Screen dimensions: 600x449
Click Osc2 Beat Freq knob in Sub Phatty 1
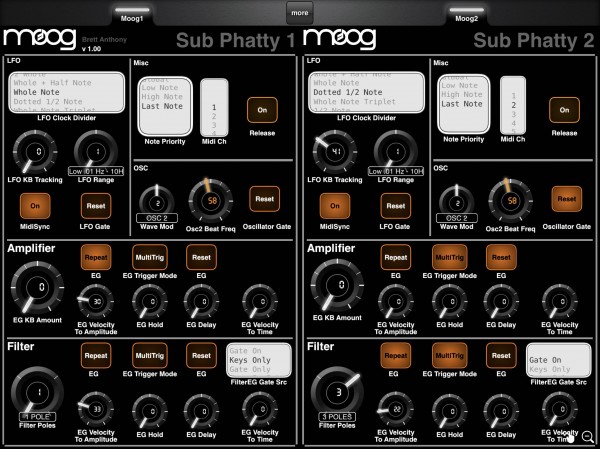[x=211, y=201]
